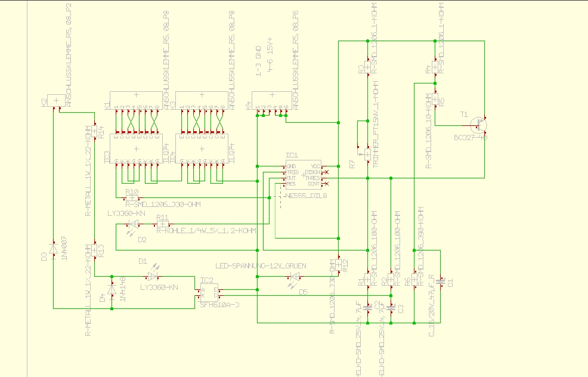The height and width of the screenshot is (377, 588).
Task: Click the C3 electrolytic capacitor symbol
Action: [x=391, y=308]
